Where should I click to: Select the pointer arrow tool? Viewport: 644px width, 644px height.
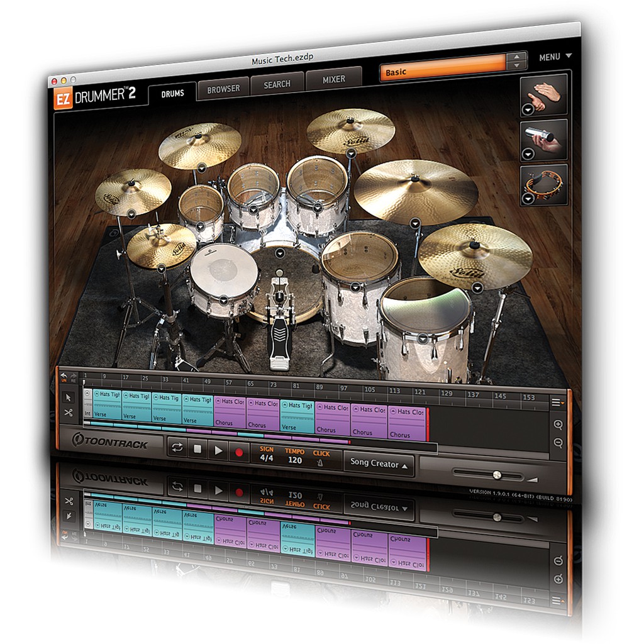[69, 397]
